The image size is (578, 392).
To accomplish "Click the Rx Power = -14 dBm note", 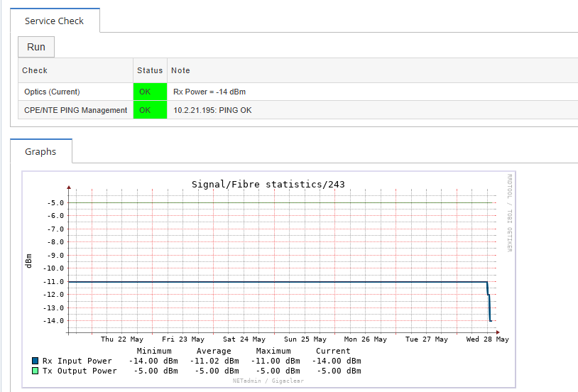I will tap(209, 92).
